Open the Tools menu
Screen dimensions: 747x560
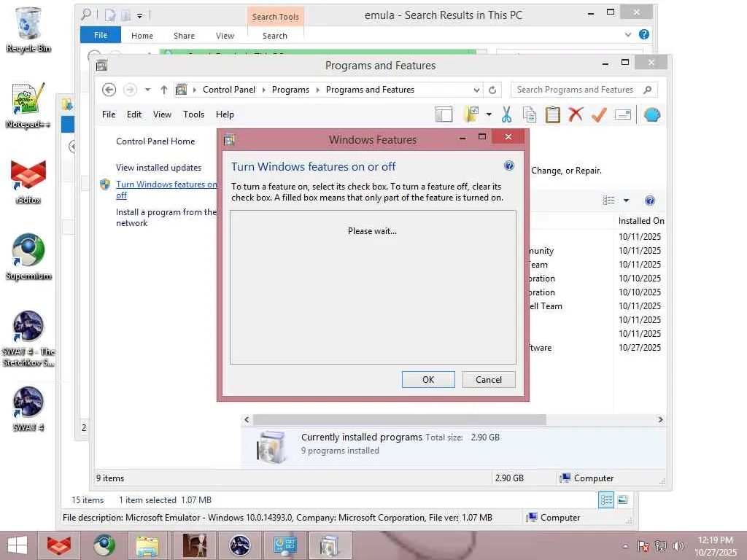193,114
